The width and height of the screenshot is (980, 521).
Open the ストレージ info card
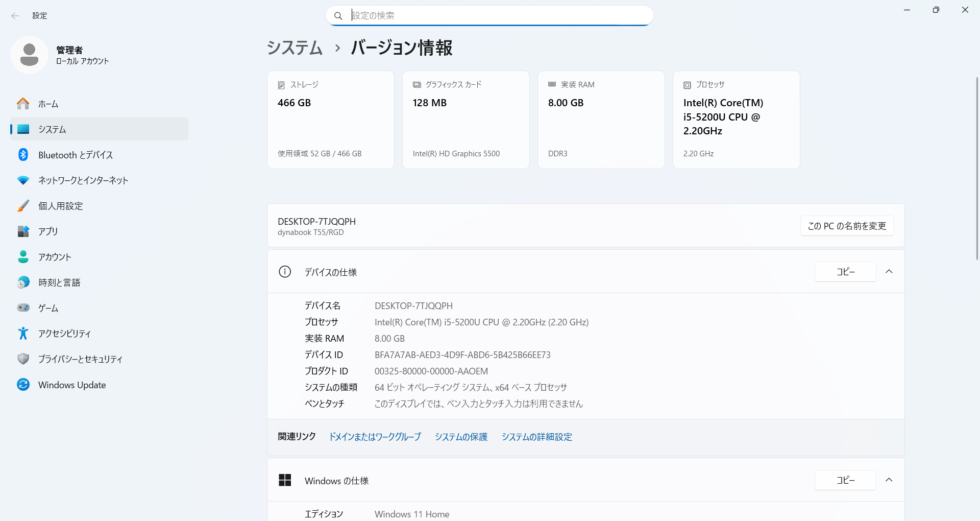[x=330, y=120]
